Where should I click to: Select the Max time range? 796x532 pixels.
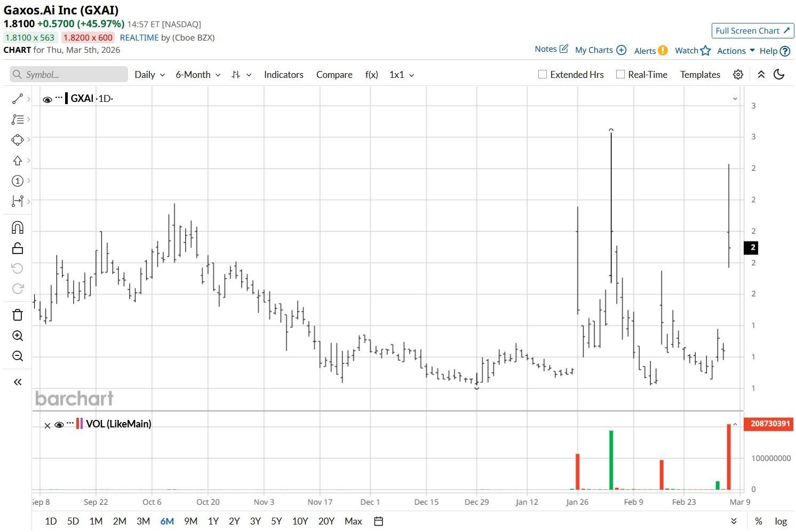coord(353,521)
